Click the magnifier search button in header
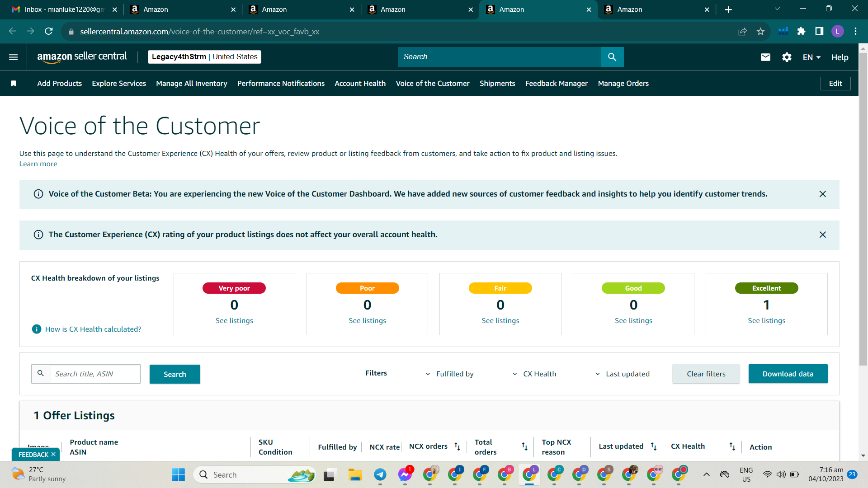This screenshot has height=488, width=868. pos(612,57)
